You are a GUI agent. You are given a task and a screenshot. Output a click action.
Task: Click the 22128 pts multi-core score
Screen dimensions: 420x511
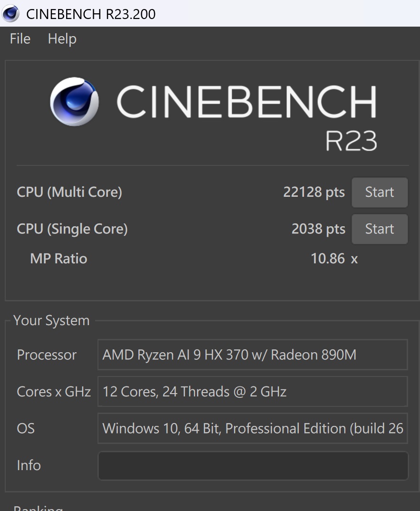click(314, 192)
